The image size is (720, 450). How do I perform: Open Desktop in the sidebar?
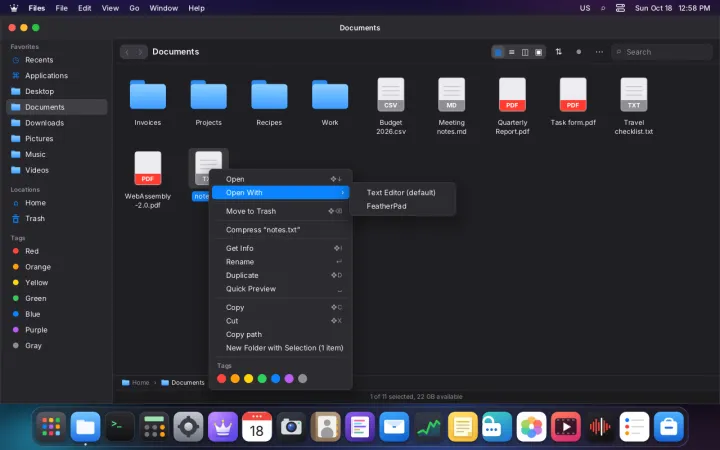coord(57,91)
